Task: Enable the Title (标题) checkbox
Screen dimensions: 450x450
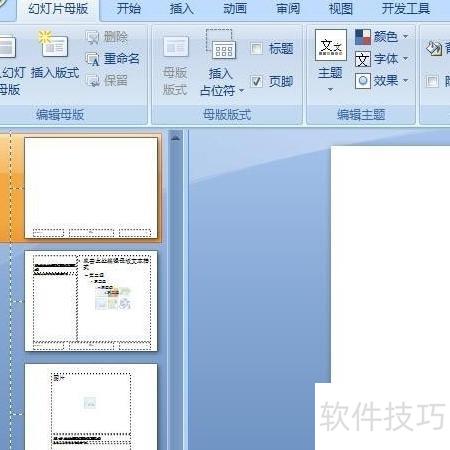Action: pyautogui.click(x=256, y=49)
